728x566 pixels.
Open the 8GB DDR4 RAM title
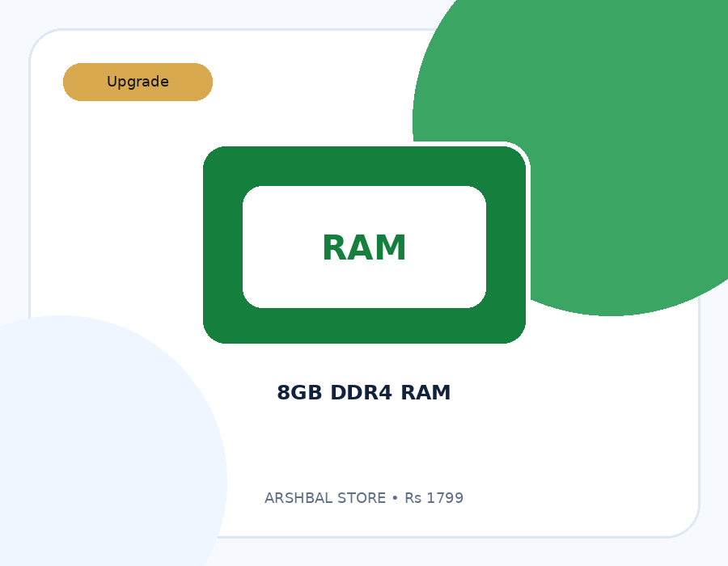point(364,392)
